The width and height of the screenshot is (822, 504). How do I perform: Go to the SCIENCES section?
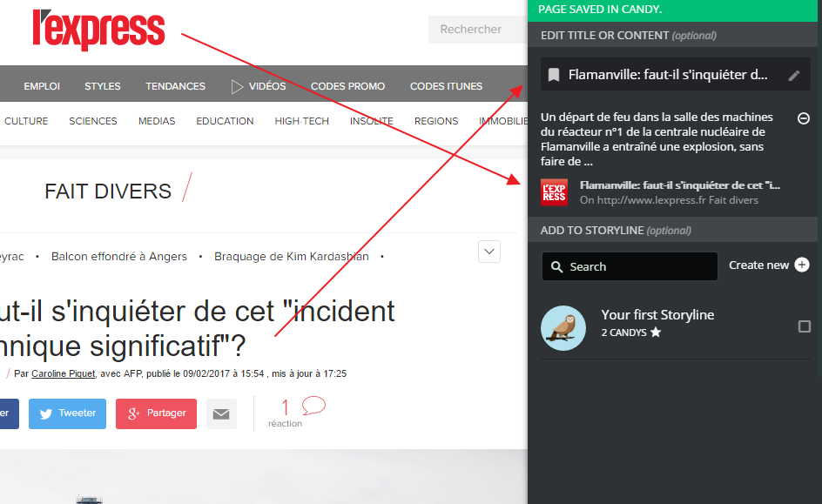pyautogui.click(x=93, y=121)
